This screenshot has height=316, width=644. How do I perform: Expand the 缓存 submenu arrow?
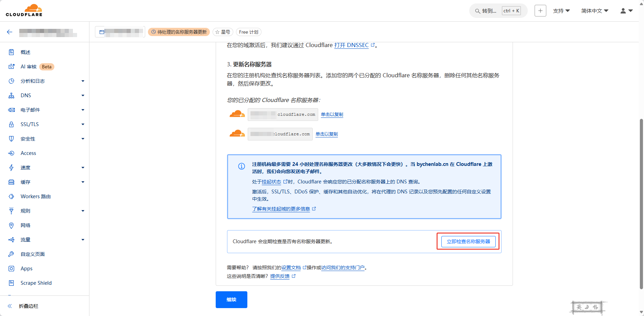pos(83,182)
